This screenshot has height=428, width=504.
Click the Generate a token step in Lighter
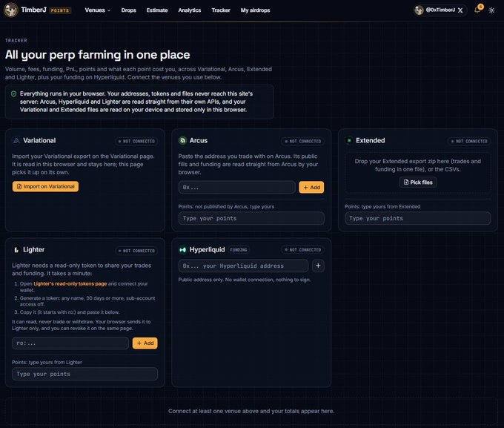(x=87, y=301)
